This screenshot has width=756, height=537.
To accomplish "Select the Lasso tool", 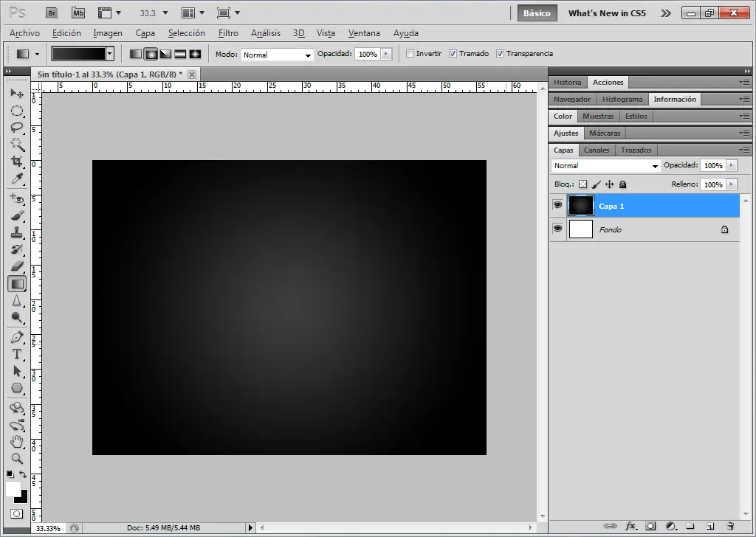I will click(x=18, y=128).
